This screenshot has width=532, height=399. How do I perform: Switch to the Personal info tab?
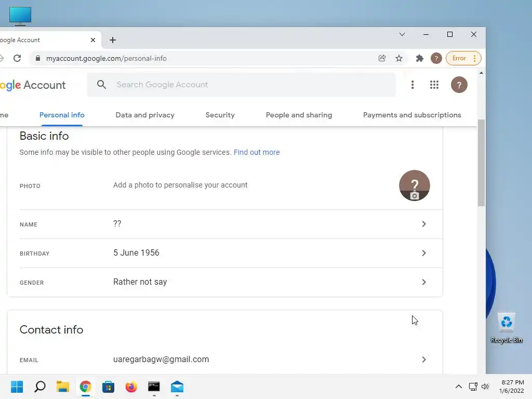tap(62, 115)
